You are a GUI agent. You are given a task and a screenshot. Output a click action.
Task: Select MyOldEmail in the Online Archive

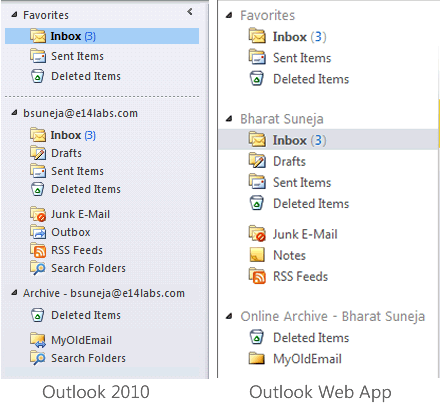tap(307, 359)
